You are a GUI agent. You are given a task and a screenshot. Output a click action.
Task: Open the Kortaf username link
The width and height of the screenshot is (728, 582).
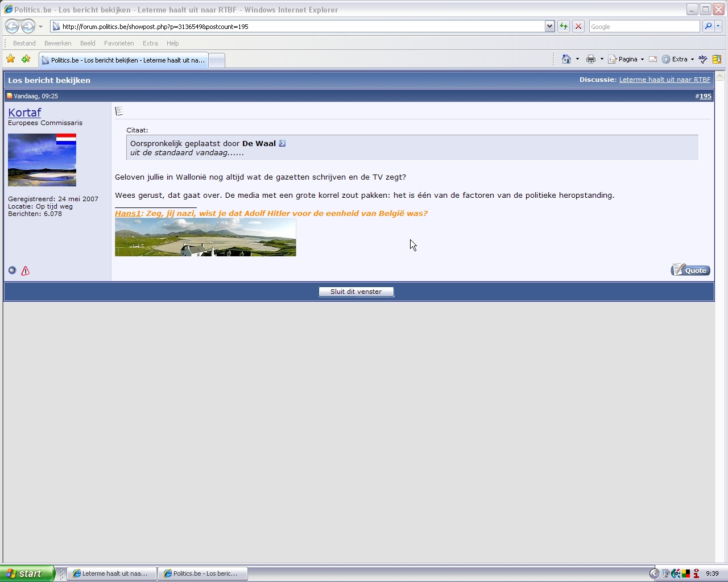click(24, 113)
